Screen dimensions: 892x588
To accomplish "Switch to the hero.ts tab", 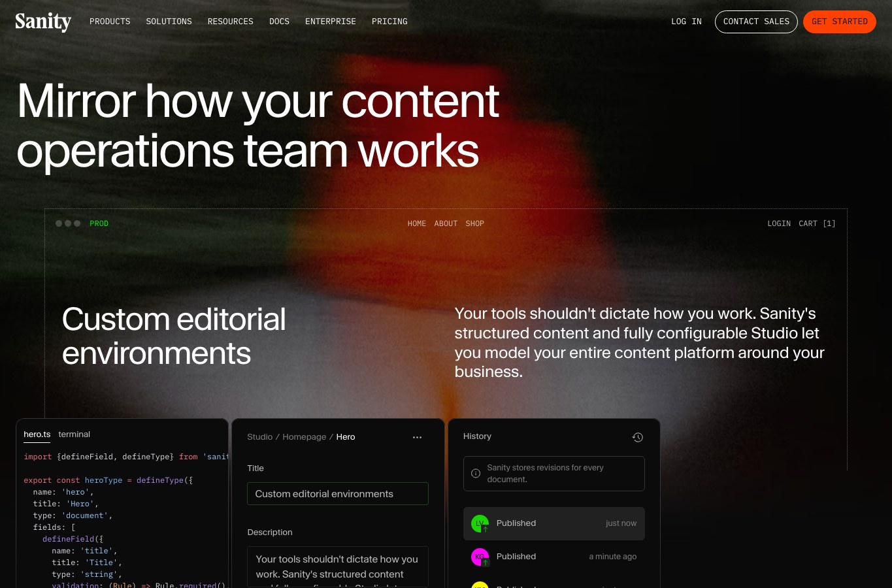I will pyautogui.click(x=37, y=434).
